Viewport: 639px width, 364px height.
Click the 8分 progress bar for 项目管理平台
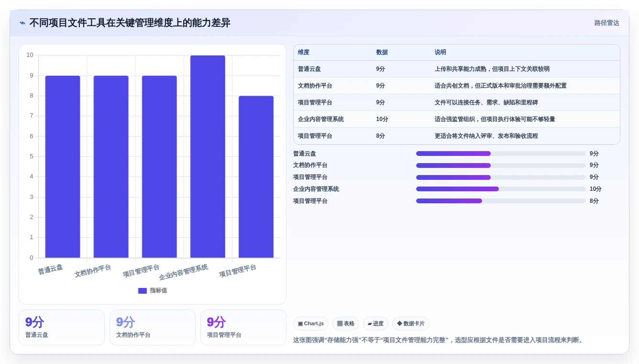pos(501,201)
